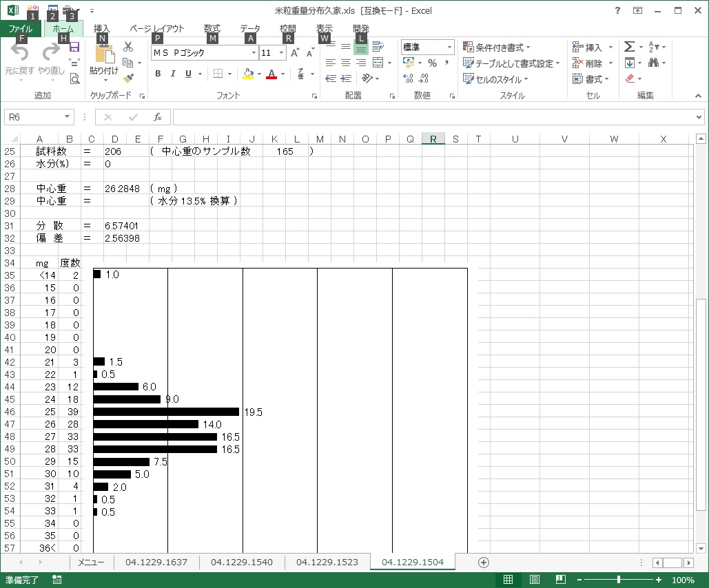Toggle Bold formatting
This screenshot has height=588, width=709.
tap(158, 74)
